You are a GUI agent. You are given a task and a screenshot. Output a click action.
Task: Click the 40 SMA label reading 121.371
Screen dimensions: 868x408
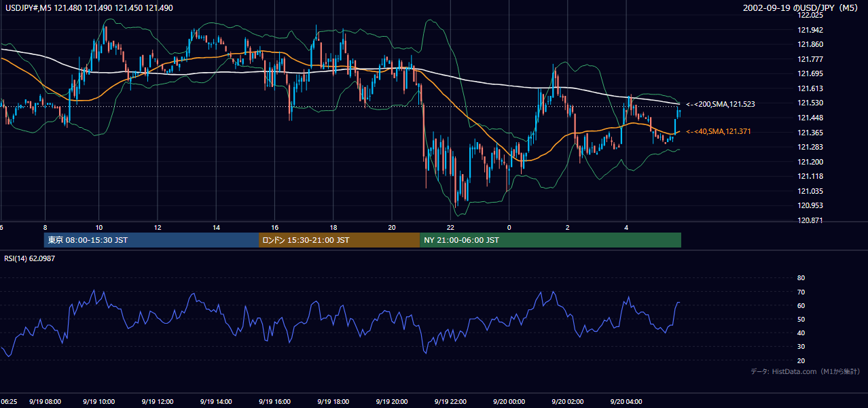pos(719,131)
